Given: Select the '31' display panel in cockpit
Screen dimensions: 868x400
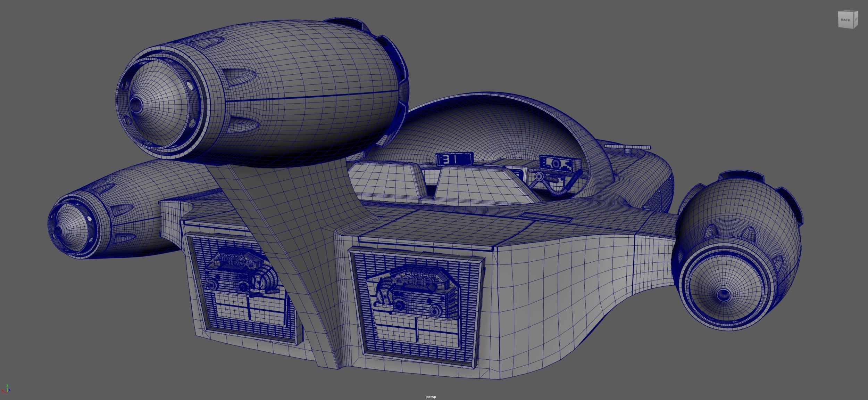Looking at the screenshot, I should (455, 159).
